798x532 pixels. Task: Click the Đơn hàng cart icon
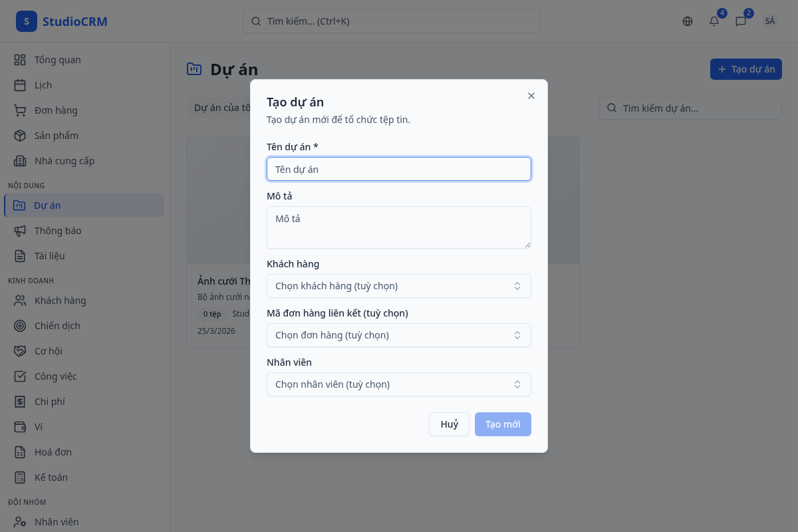click(20, 110)
